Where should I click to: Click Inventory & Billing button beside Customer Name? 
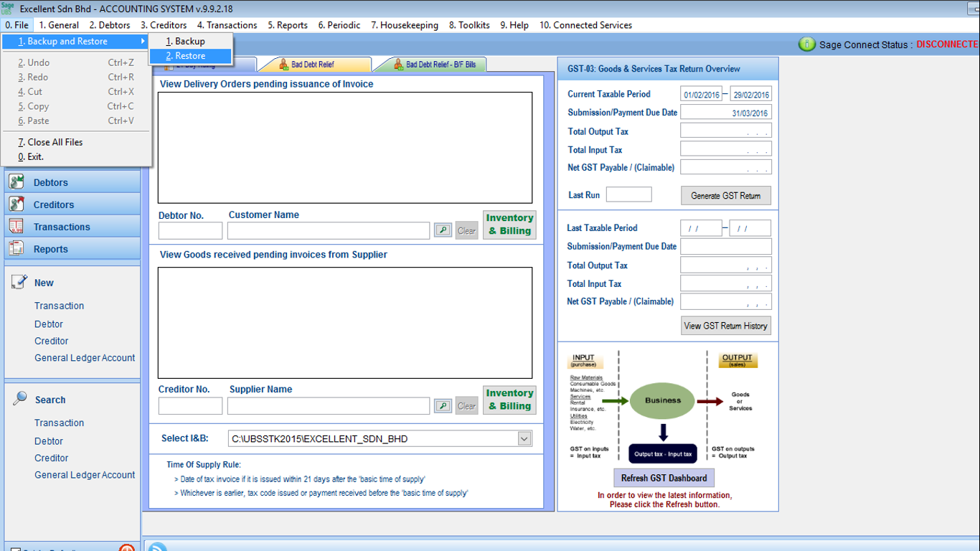point(509,225)
